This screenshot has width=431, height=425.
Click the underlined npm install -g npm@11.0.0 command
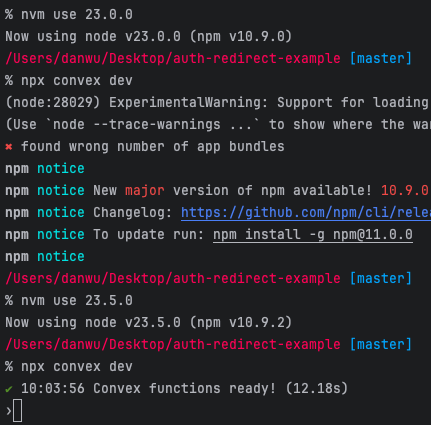pos(313,235)
